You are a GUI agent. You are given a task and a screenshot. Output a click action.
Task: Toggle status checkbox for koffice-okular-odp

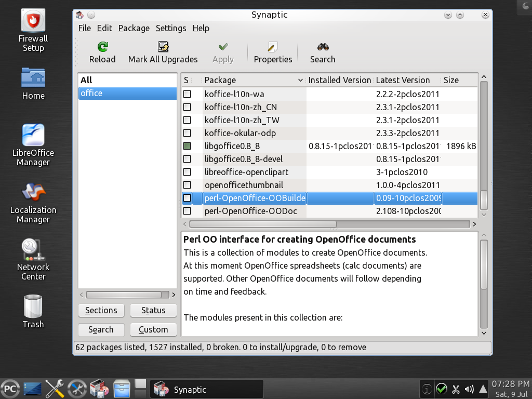pos(187,133)
